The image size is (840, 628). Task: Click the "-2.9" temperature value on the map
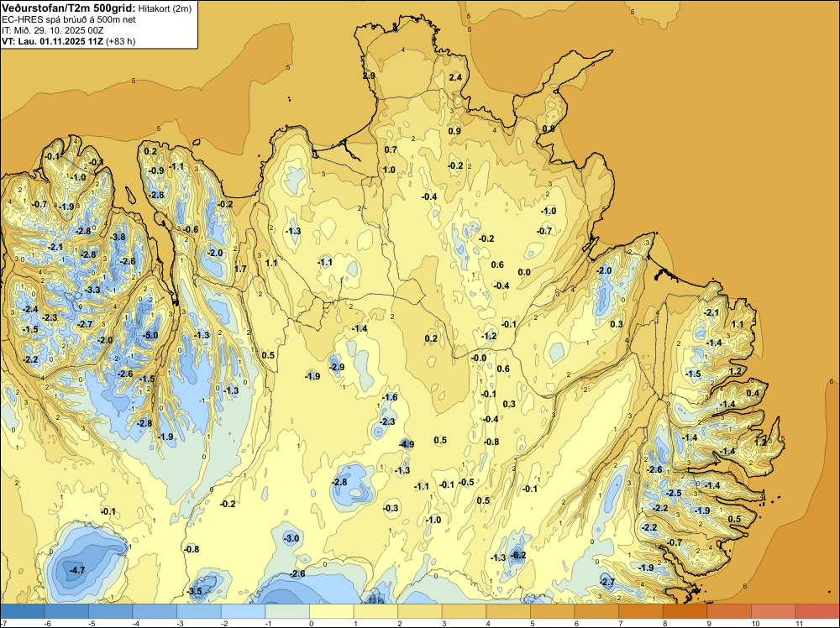pyautogui.click(x=337, y=367)
